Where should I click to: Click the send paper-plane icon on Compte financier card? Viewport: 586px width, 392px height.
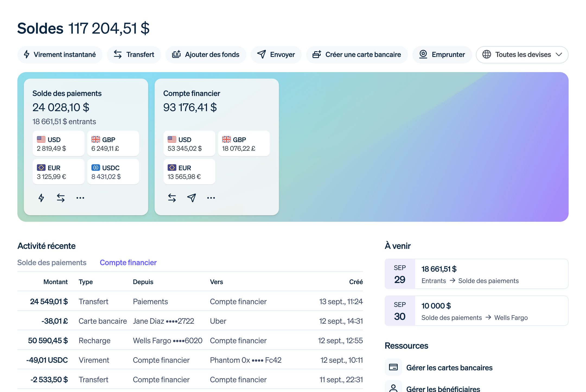click(191, 198)
